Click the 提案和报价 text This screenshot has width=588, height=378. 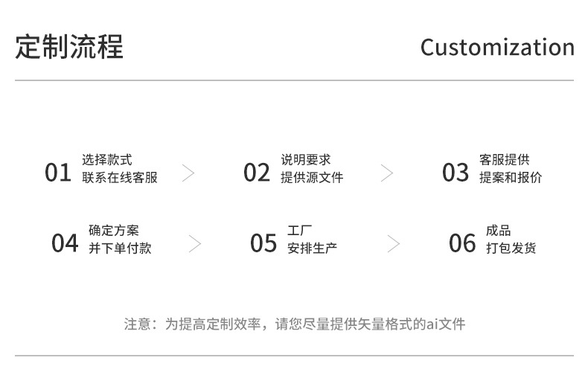point(511,178)
